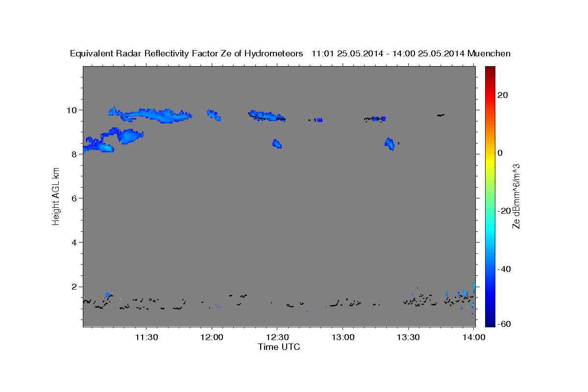This screenshot has height=392, width=588.
Task: Click the '13:00' time tick label
Action: pos(342,338)
